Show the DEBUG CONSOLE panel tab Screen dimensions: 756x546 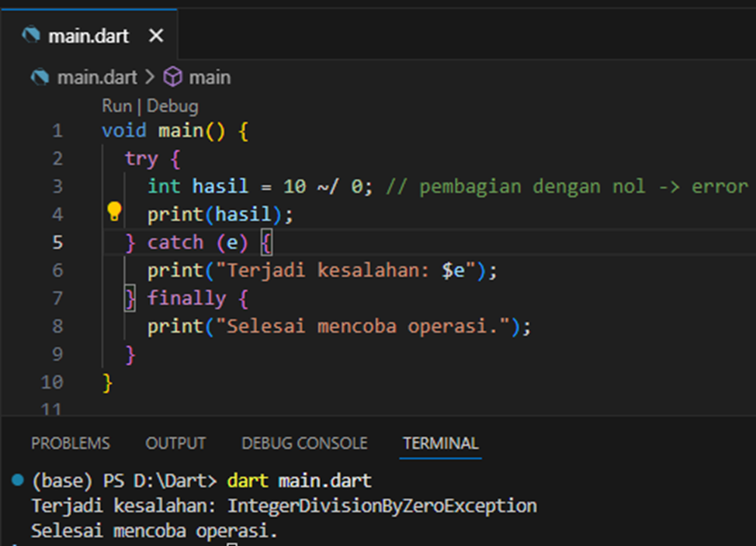tap(304, 444)
